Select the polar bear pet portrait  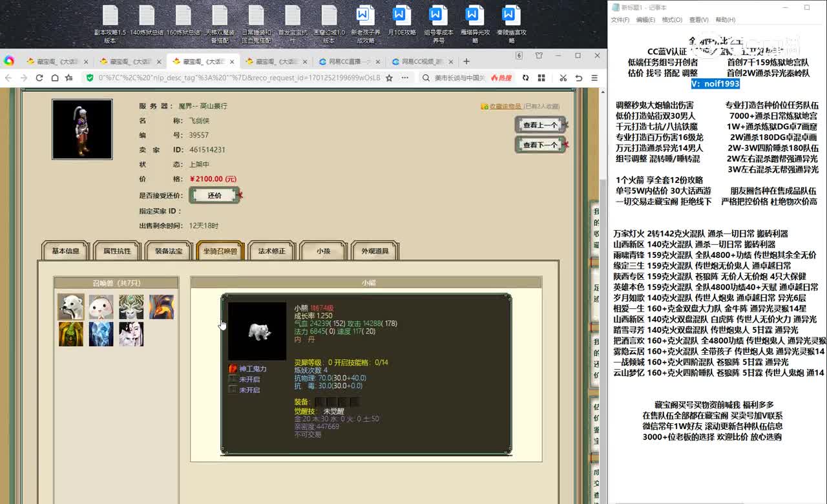[70, 306]
